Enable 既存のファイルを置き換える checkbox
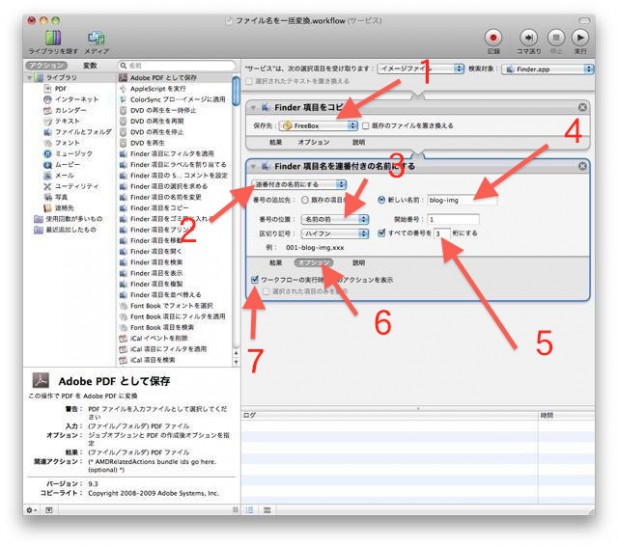Image resolution: width=618 pixels, height=547 pixels. (x=367, y=125)
